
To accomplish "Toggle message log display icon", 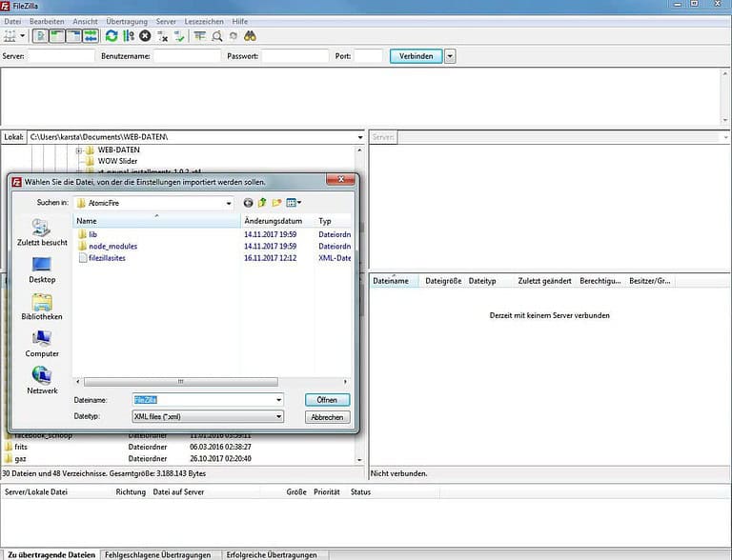I will point(41,36).
